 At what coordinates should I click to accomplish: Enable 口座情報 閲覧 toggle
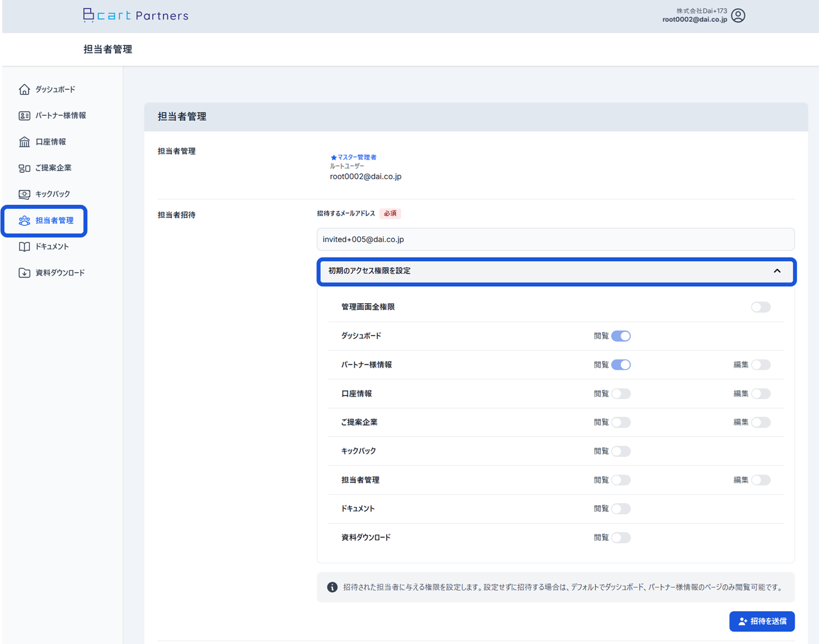[621, 394]
